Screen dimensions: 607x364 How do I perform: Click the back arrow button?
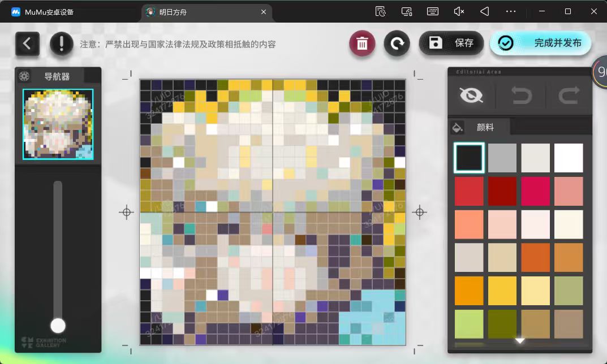tap(27, 44)
